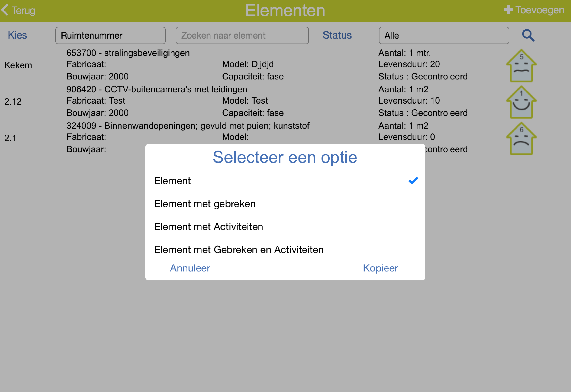Select Element met Gebreken en Activiteiten
This screenshot has width=571, height=392.
point(285,249)
